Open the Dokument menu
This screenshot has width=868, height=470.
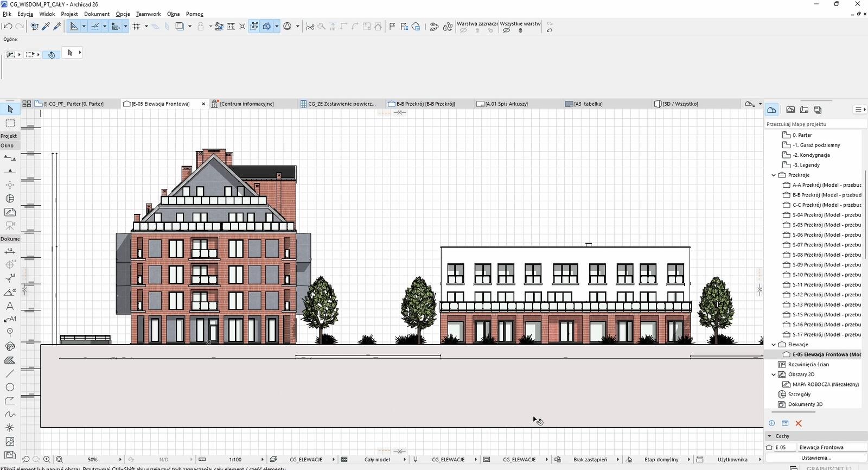(97, 14)
